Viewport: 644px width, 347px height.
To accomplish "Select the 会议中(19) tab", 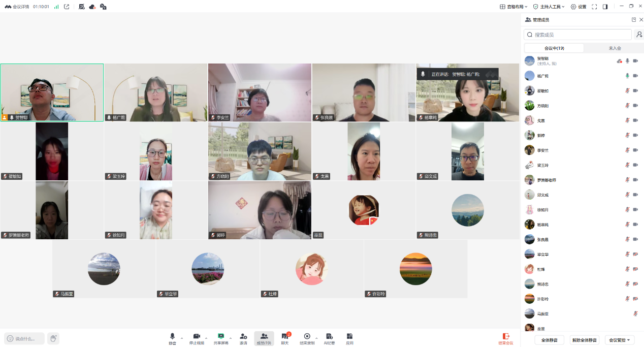I will [x=554, y=48].
